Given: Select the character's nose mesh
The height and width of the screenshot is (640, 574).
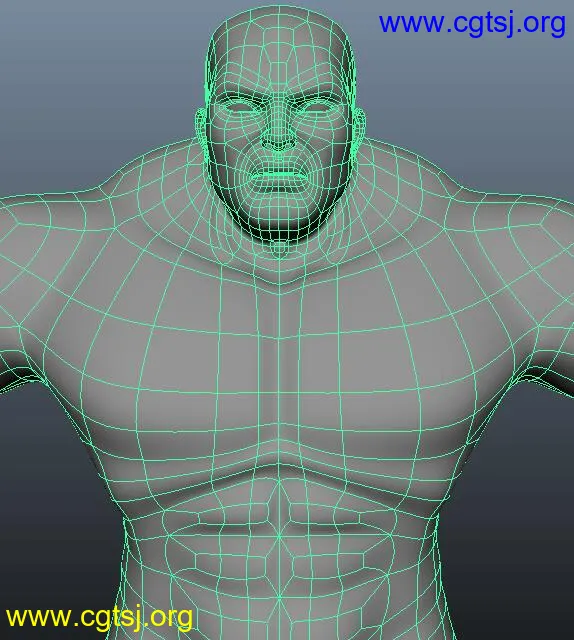Looking at the screenshot, I should click(x=279, y=131).
